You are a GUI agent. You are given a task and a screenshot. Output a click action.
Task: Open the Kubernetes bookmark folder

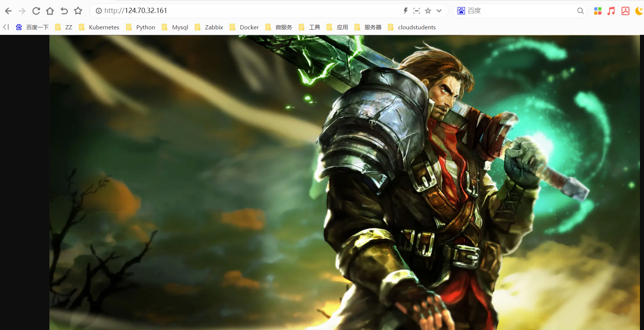click(99, 27)
